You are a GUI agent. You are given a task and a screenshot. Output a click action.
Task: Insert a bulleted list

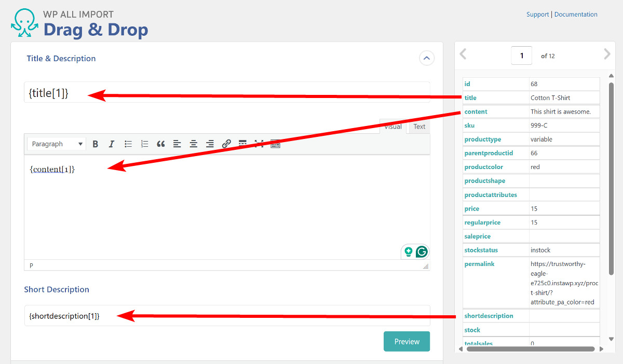(128, 144)
